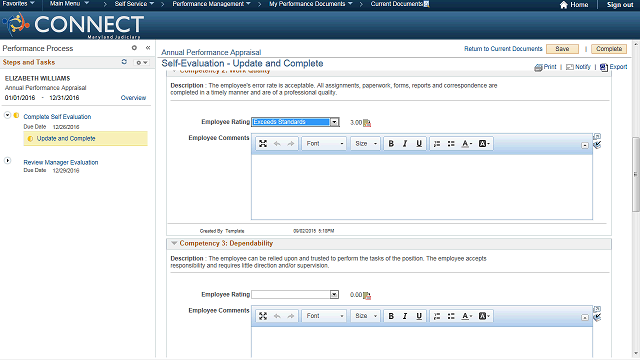Click the rating description icon beside 3.00
This screenshot has height=360, width=640.
coord(367,123)
